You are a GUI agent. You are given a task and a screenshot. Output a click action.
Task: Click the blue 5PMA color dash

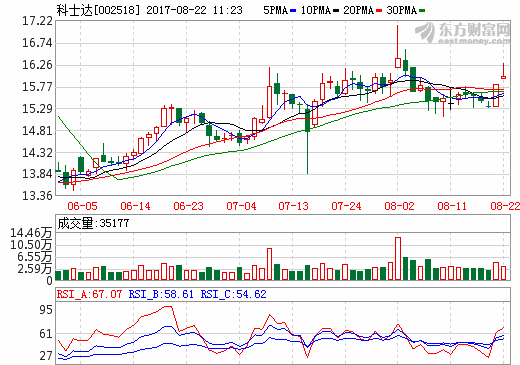(x=293, y=11)
